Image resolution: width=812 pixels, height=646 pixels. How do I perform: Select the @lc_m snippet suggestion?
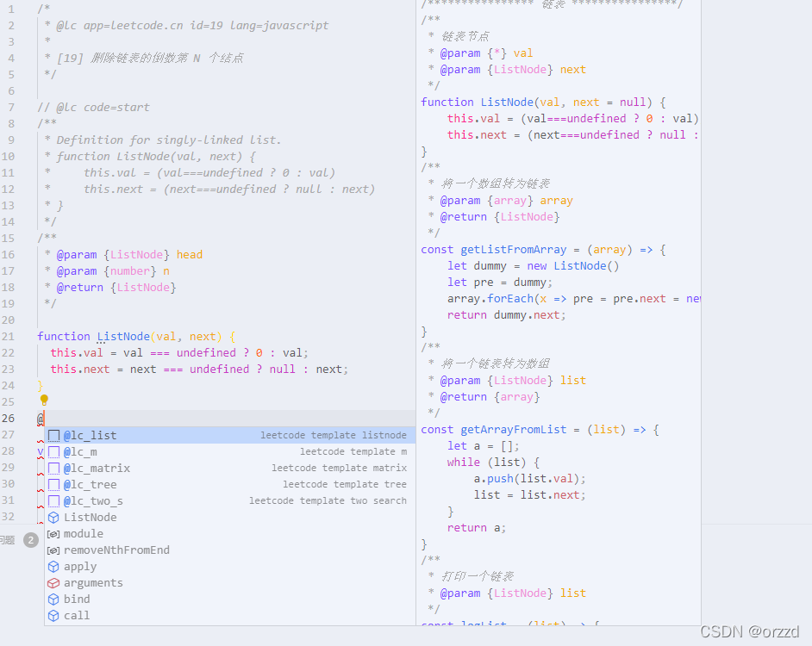(x=230, y=452)
